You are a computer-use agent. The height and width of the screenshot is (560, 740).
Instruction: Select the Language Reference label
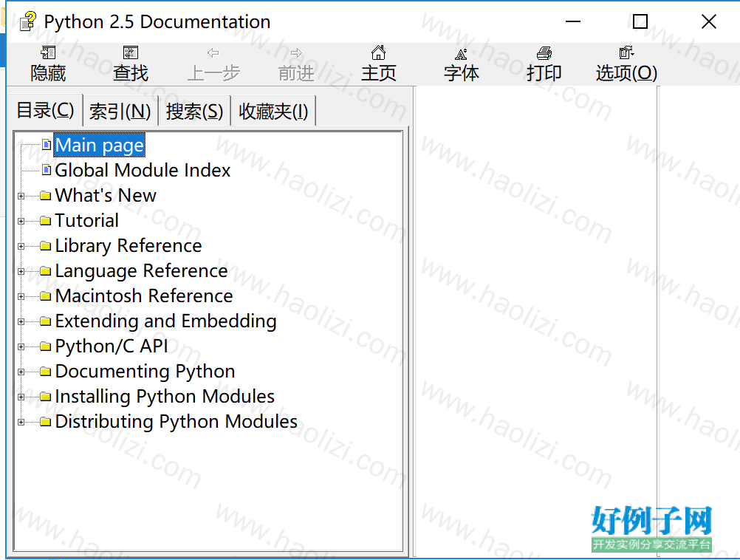click(142, 270)
